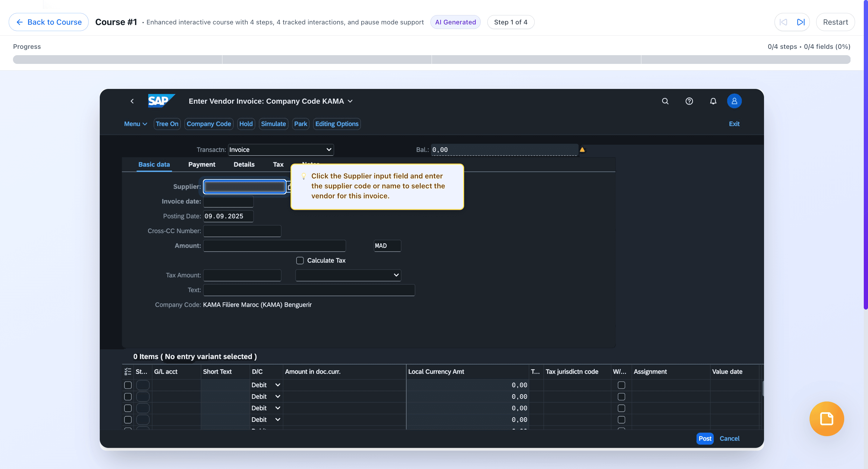Switch to the Details tab
Viewport: 868px width, 469px height.
point(244,164)
